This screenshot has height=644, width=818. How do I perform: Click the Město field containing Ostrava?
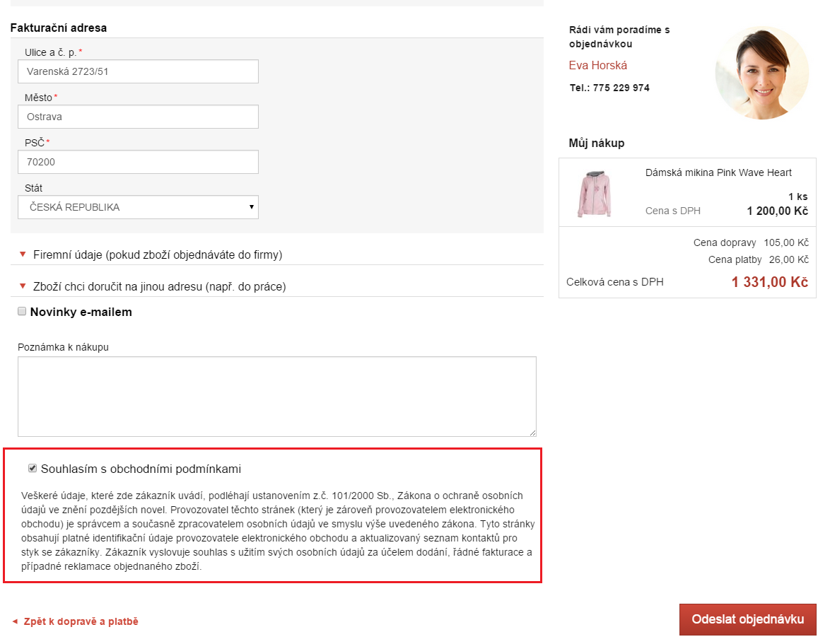139,117
